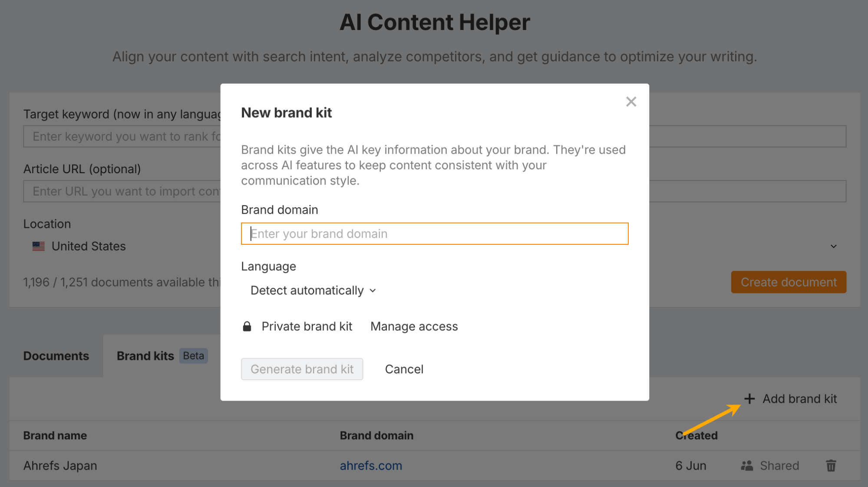Open the Manage access link
Screen dimensions: 868x487
coord(414,326)
